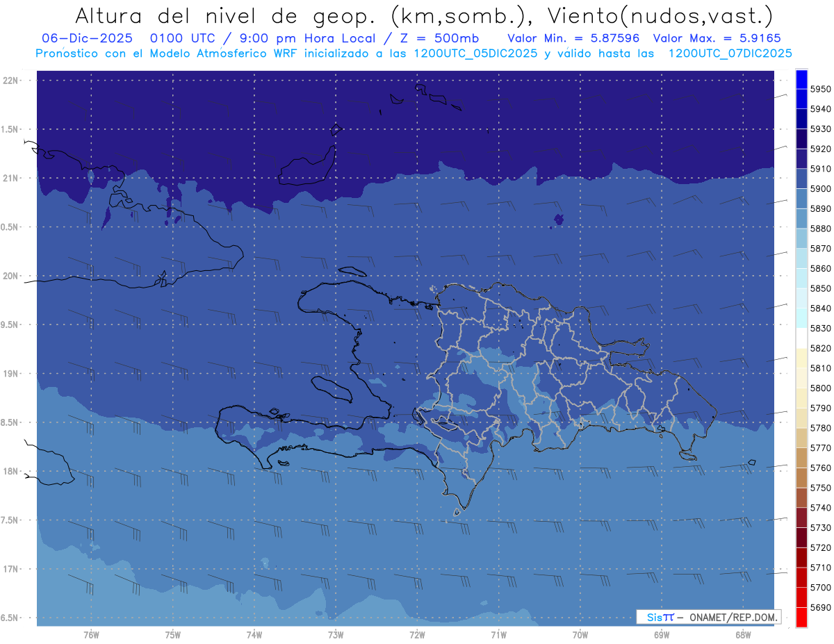The height and width of the screenshot is (644, 834).
Task: Click the legend swatch between 5700 and 5710
Action: pyautogui.click(x=801, y=577)
